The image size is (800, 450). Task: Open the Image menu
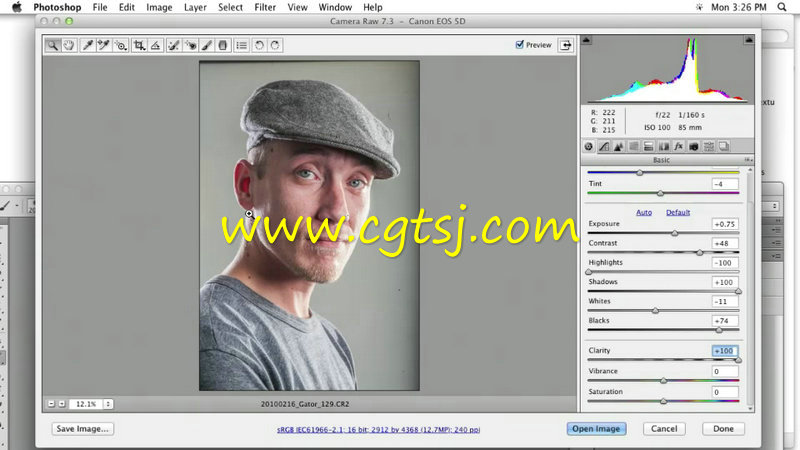pos(159,7)
